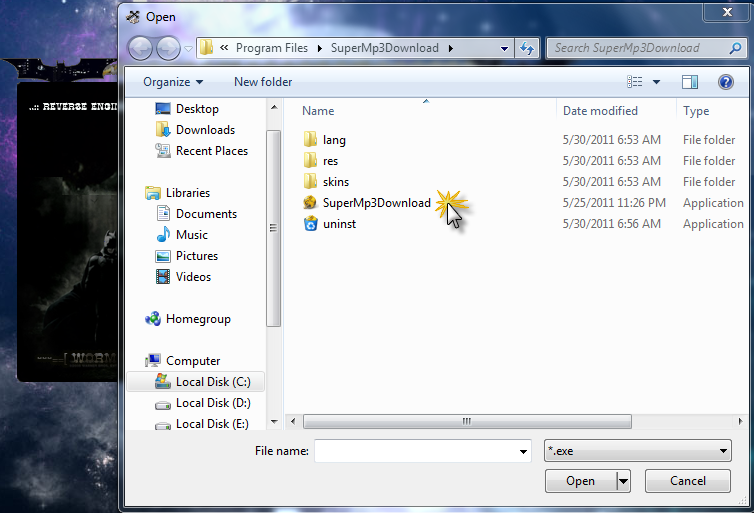Open the Music library
Image resolution: width=754 pixels, height=513 pixels.
point(191,235)
